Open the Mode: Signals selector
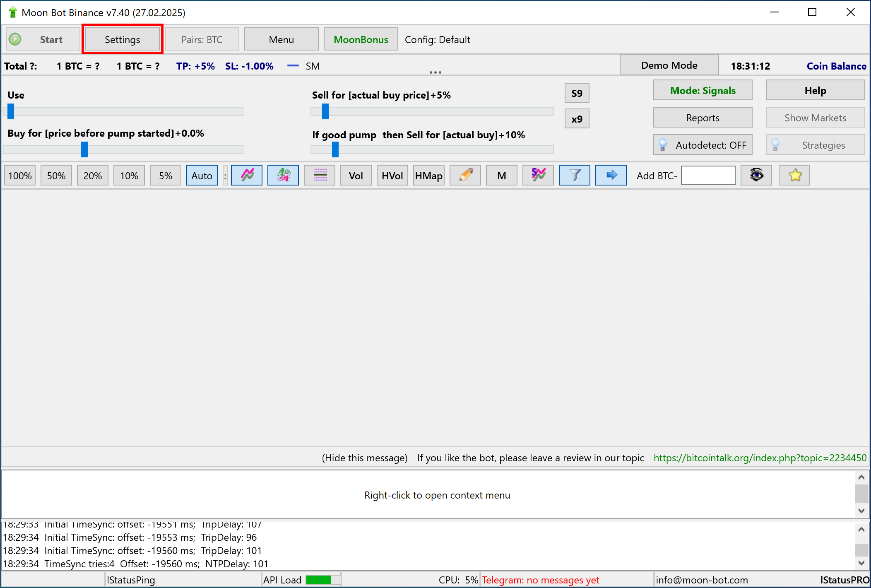Screen dimensions: 871x588 pos(703,91)
